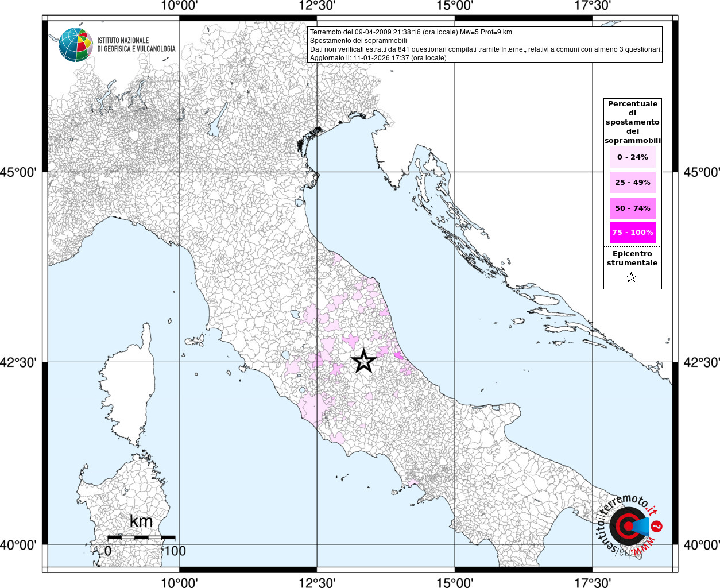720x588 pixels.
Task: Click the right '42°30'' latitude label
Action: point(702,362)
